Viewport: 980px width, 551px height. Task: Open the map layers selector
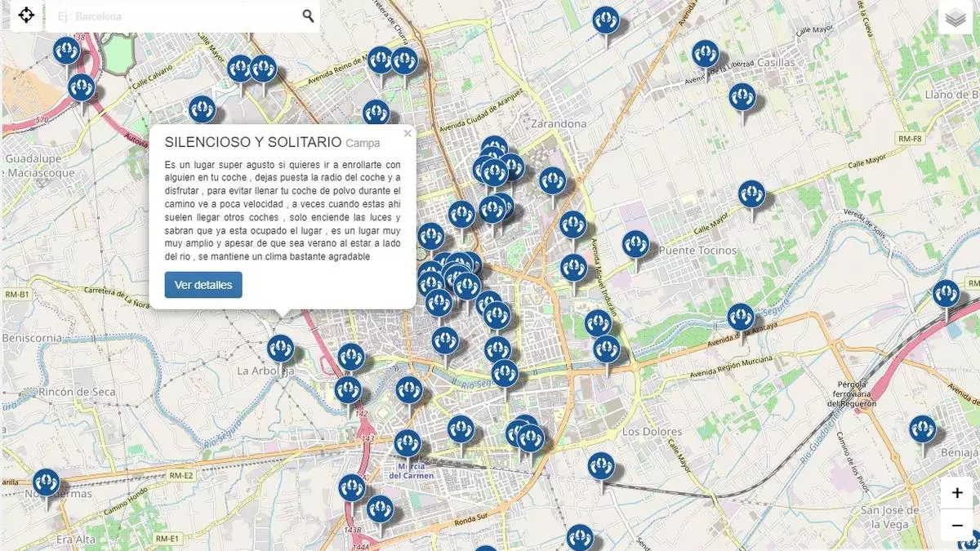point(955,18)
